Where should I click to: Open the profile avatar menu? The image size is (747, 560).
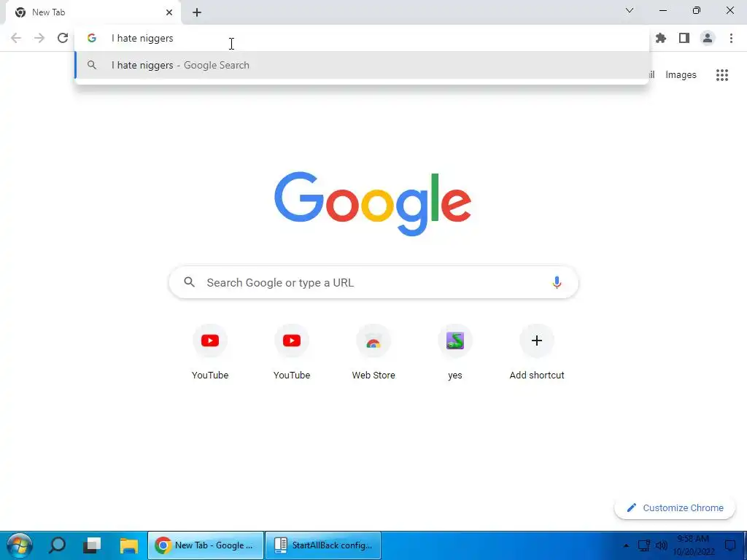pyautogui.click(x=708, y=38)
